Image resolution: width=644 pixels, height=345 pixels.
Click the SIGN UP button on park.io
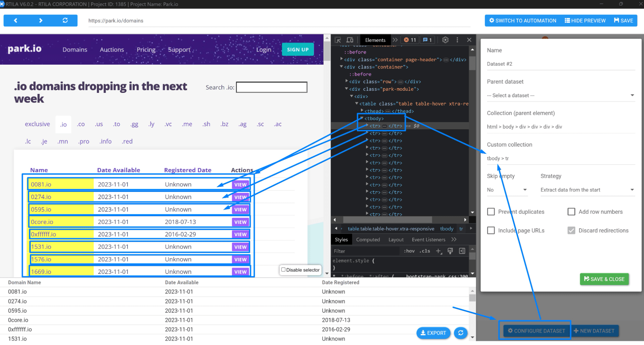[298, 50]
